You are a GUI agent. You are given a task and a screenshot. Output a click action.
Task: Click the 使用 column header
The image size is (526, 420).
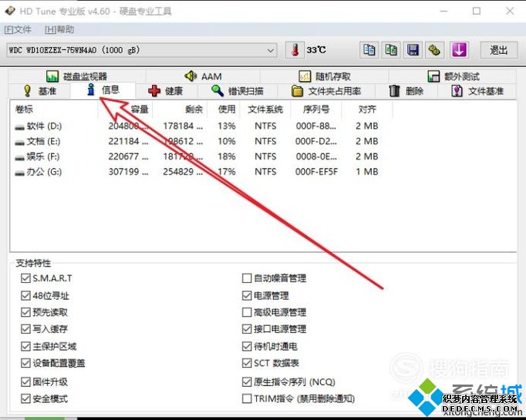coord(224,109)
